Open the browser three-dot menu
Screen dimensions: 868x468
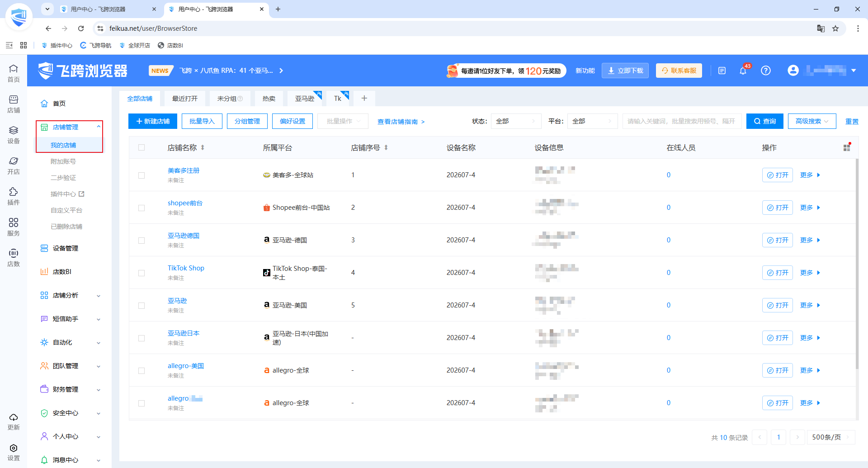(x=858, y=28)
